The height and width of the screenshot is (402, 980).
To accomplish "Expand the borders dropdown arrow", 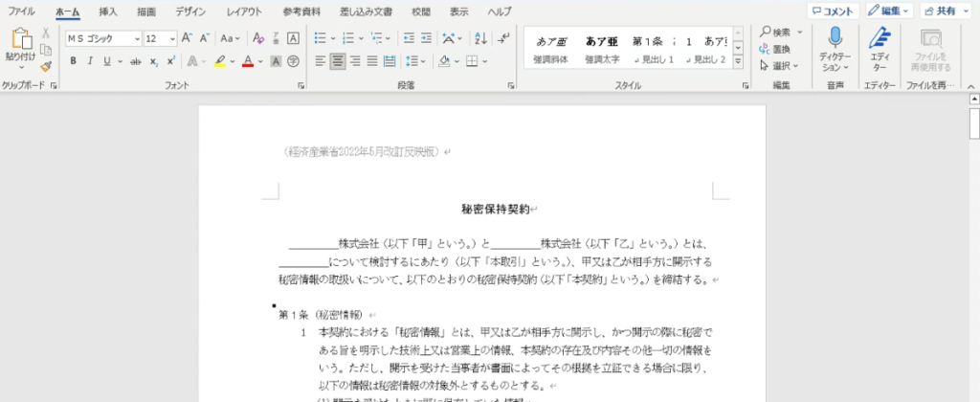I will (x=485, y=60).
